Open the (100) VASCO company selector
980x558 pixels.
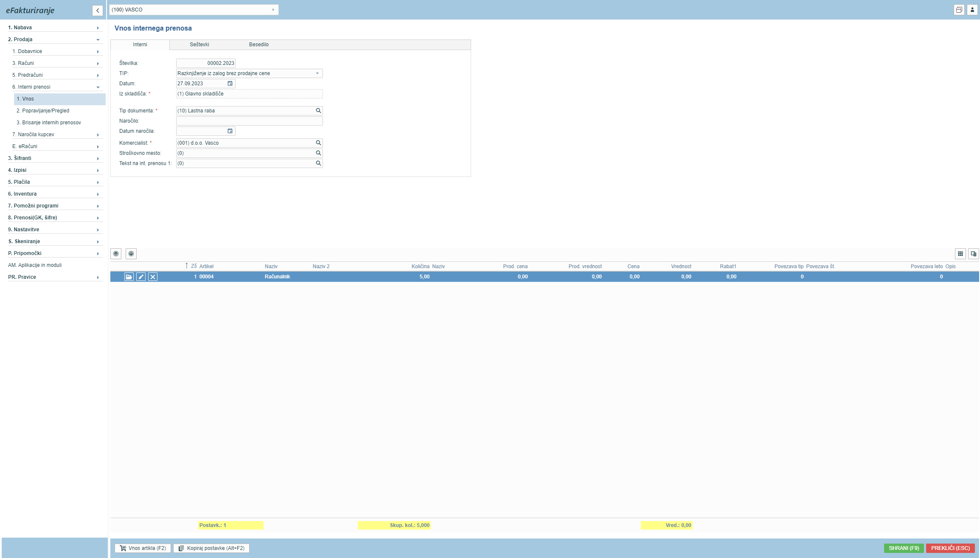(x=194, y=10)
